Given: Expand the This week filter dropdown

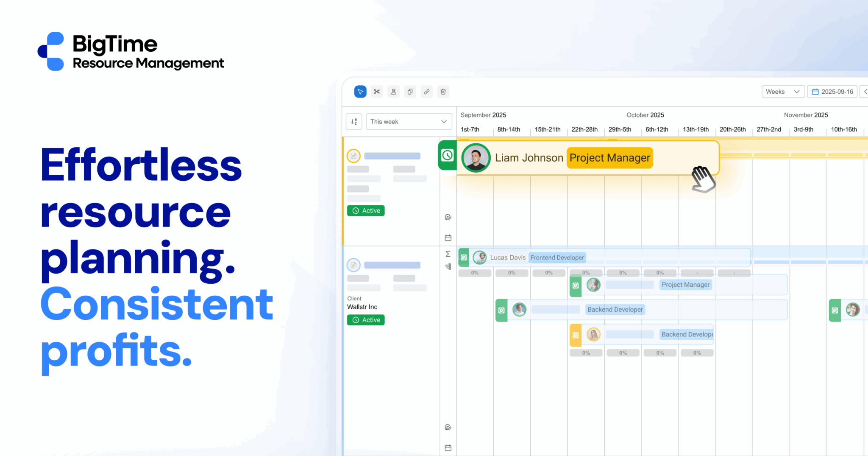Looking at the screenshot, I should coord(409,122).
